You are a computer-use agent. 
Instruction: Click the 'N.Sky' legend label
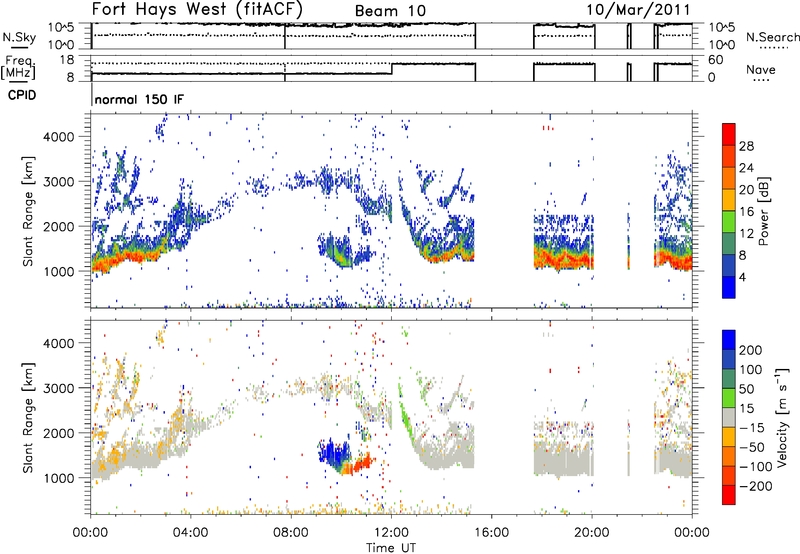pos(19,37)
